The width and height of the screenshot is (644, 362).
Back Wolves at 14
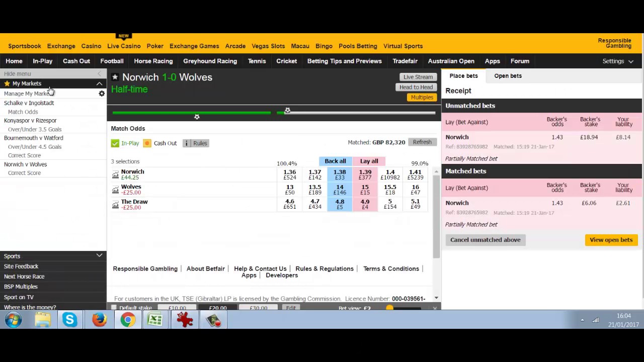coord(340,190)
